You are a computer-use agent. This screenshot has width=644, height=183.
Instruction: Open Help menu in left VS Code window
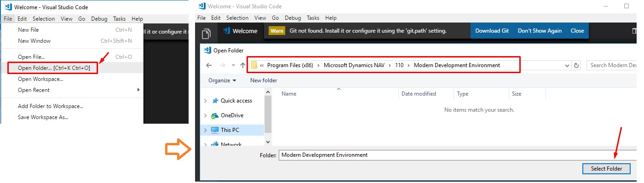(x=137, y=19)
